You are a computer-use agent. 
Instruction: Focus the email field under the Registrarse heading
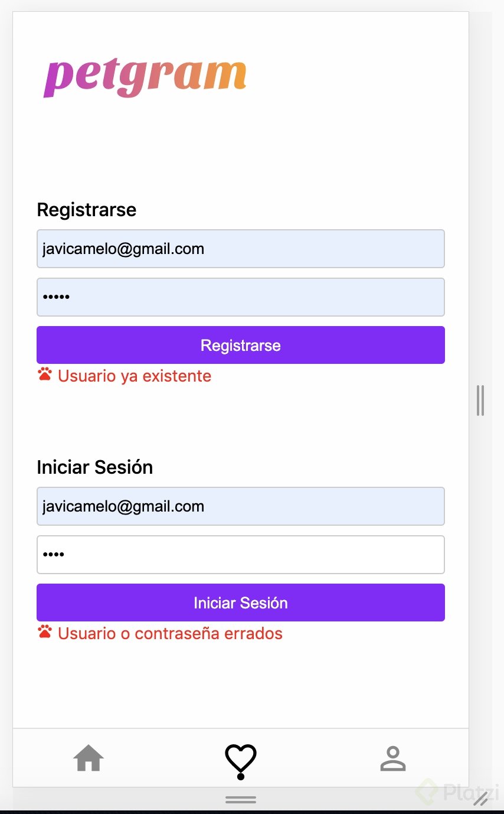[x=240, y=249]
